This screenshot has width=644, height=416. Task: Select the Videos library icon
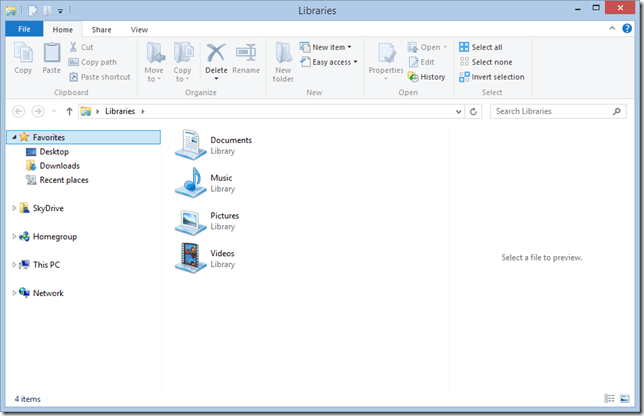[x=190, y=258]
